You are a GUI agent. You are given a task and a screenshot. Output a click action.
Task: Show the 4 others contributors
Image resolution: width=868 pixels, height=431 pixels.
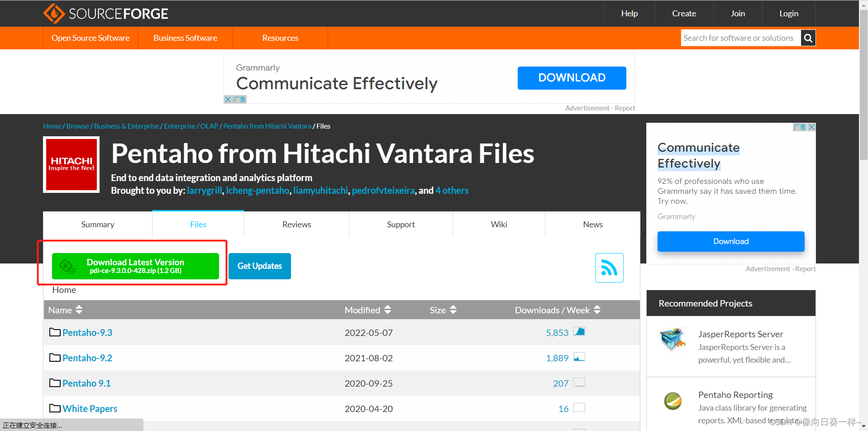[452, 191]
